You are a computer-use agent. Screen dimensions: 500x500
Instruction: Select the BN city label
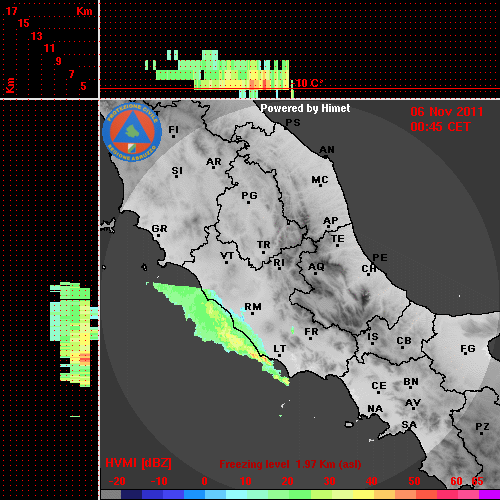coord(411,382)
